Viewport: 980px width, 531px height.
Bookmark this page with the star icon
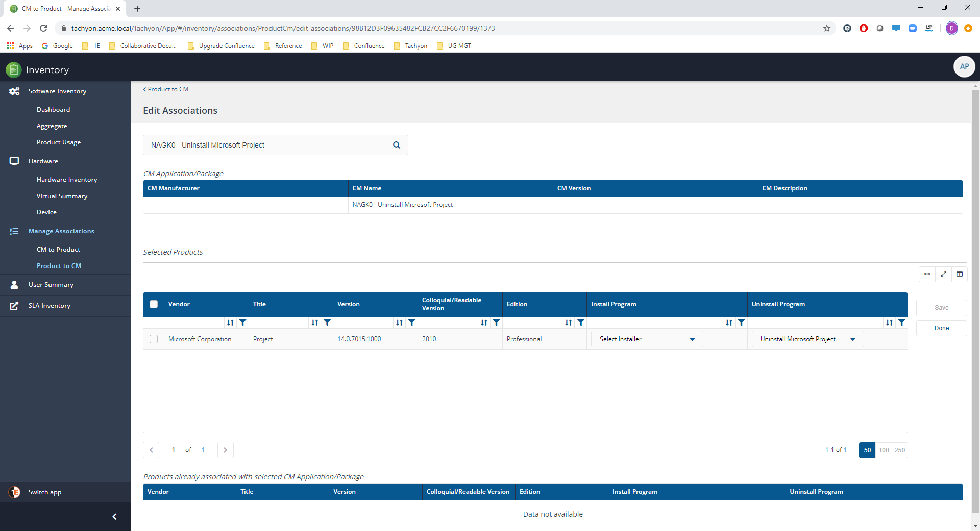click(827, 28)
